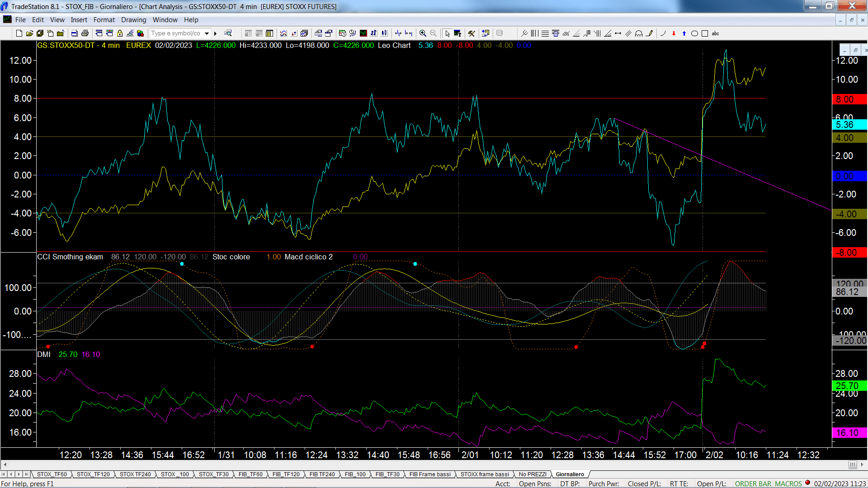This screenshot has height=488, width=868.
Task: Click the colored cubes toolbar icon
Action: coord(140,33)
